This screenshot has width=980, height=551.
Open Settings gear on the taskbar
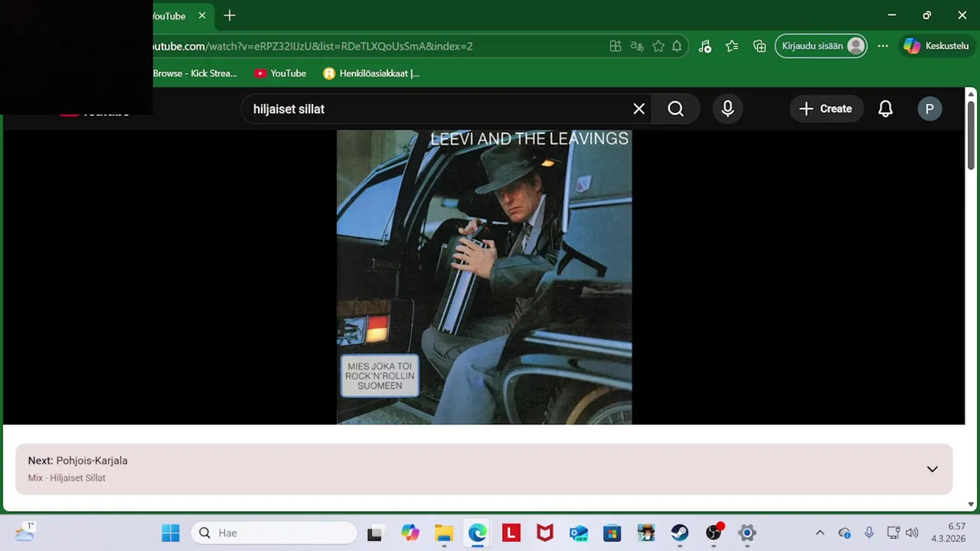[747, 533]
